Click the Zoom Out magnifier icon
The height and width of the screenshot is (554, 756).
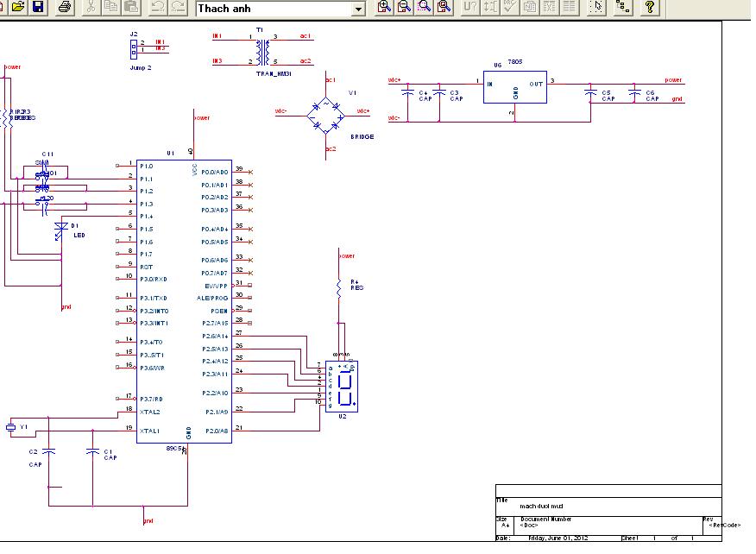405,7
